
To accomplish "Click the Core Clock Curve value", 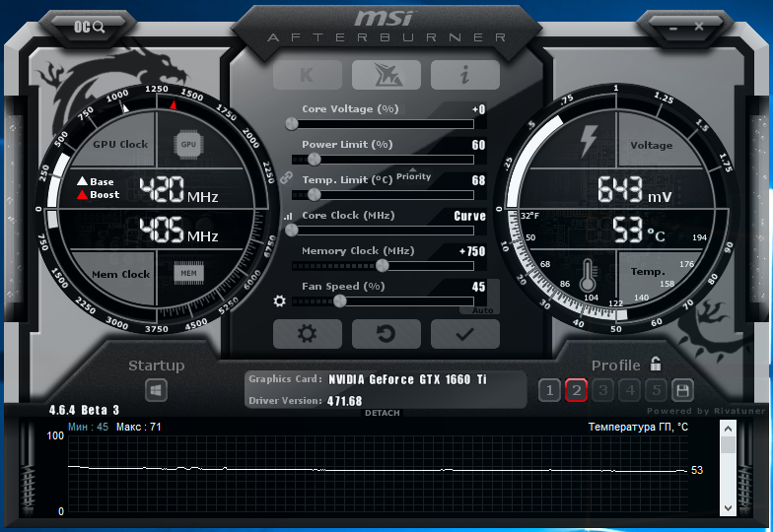I will point(469,216).
